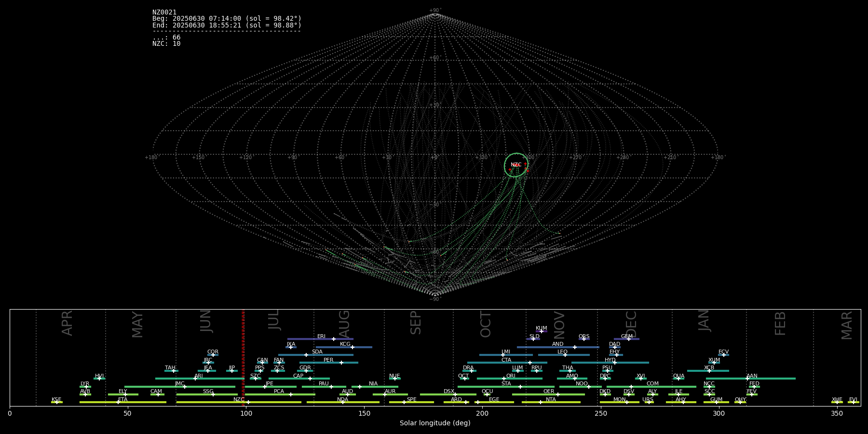Click the MAR month label

point(847,325)
